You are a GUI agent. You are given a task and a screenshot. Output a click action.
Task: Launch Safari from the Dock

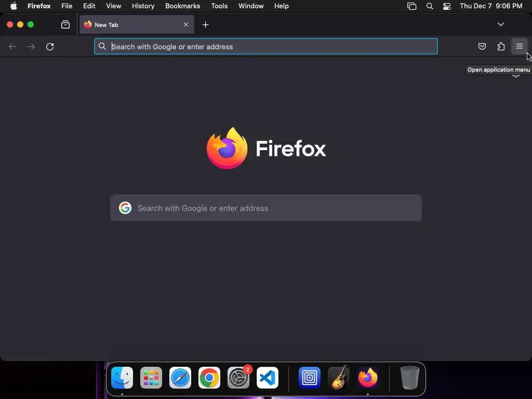tap(180, 377)
